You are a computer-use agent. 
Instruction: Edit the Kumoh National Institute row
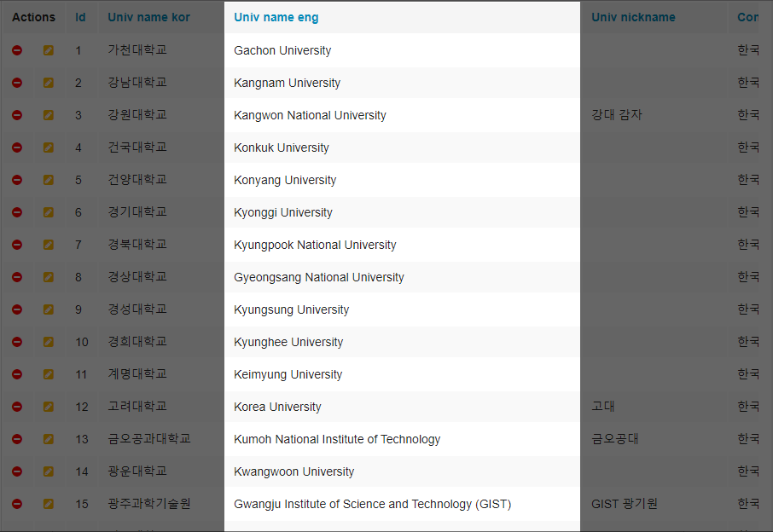pyautogui.click(x=49, y=439)
